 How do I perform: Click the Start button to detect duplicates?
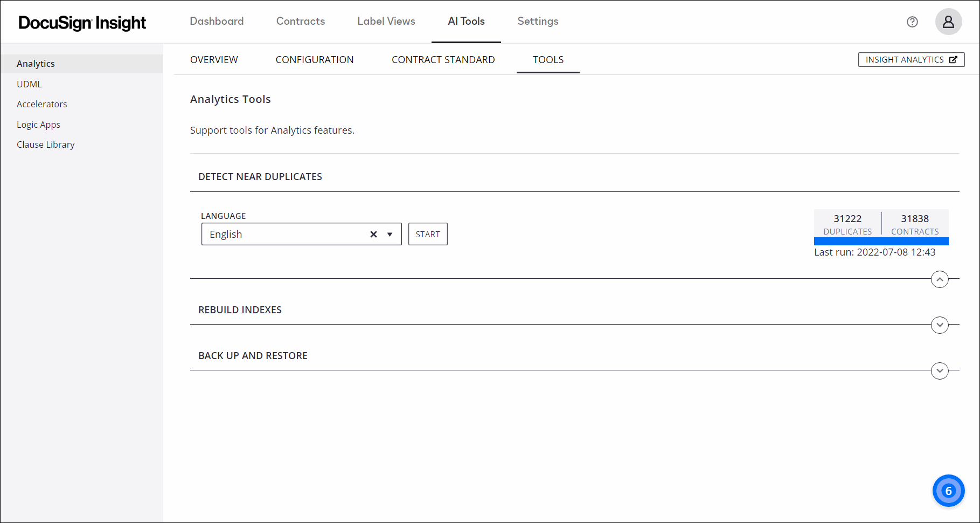427,234
